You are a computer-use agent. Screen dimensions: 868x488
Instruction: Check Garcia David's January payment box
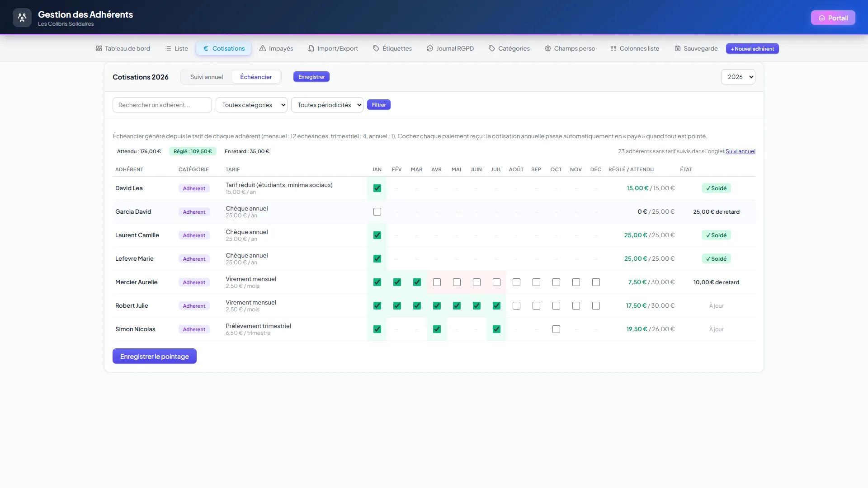(377, 211)
